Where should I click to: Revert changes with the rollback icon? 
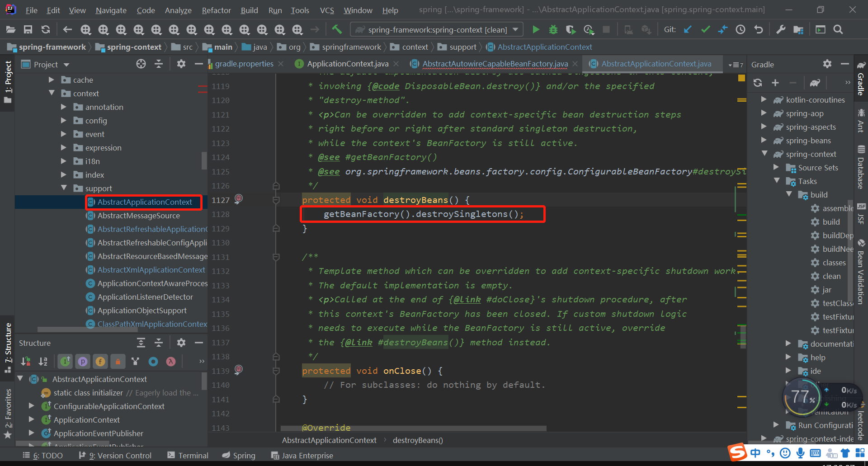click(759, 29)
